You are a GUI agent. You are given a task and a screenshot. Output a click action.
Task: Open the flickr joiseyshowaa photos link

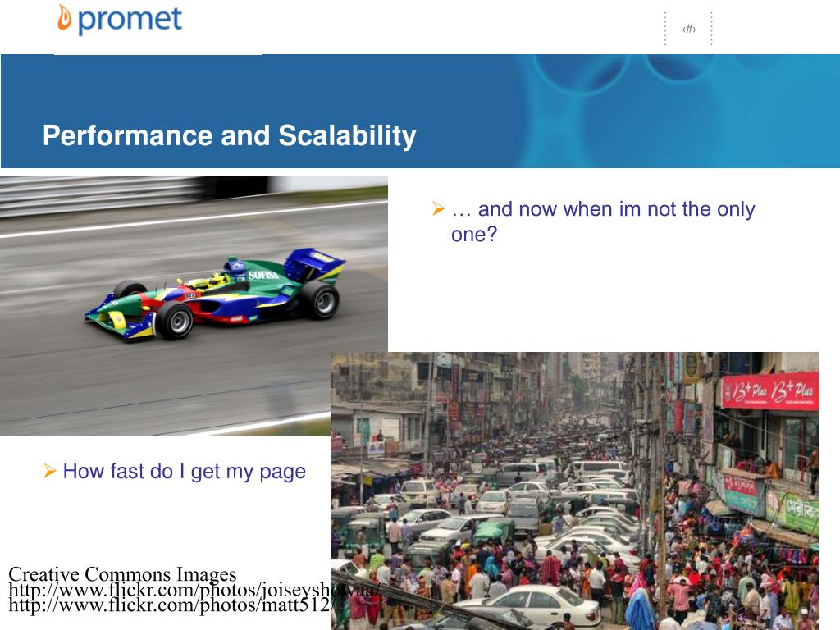pos(194,590)
